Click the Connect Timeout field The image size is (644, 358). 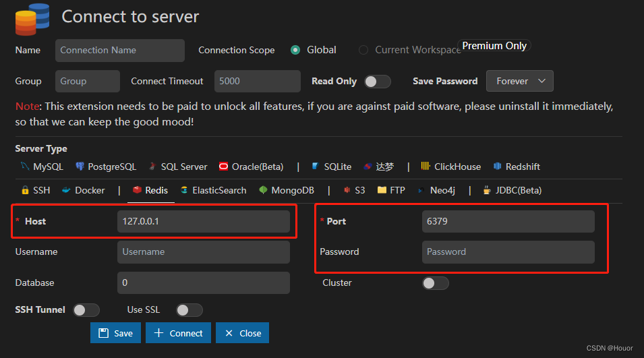[258, 81]
